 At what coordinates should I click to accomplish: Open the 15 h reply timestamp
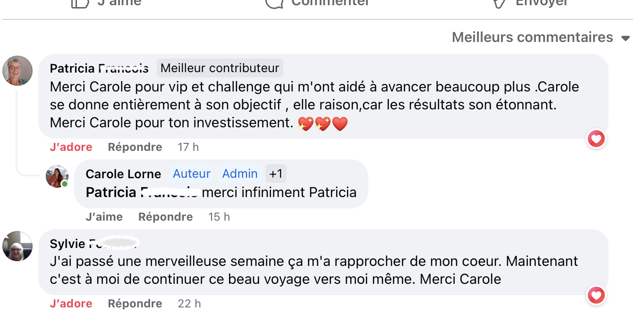219,217
